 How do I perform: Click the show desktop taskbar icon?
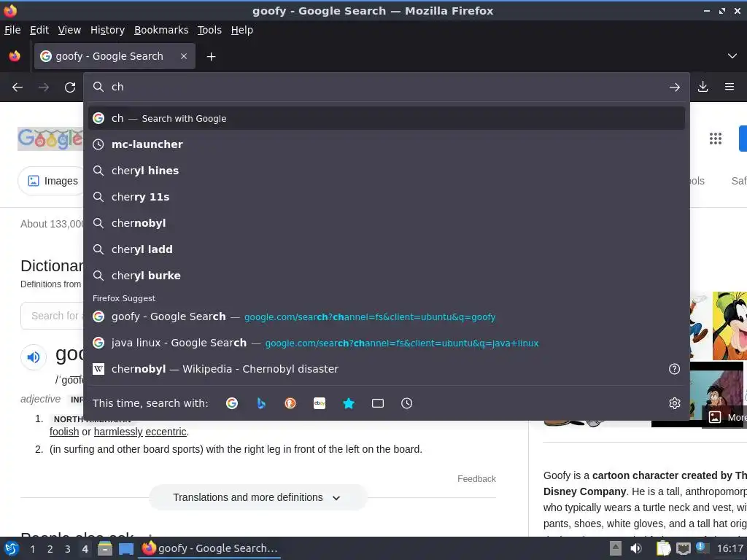point(125,549)
